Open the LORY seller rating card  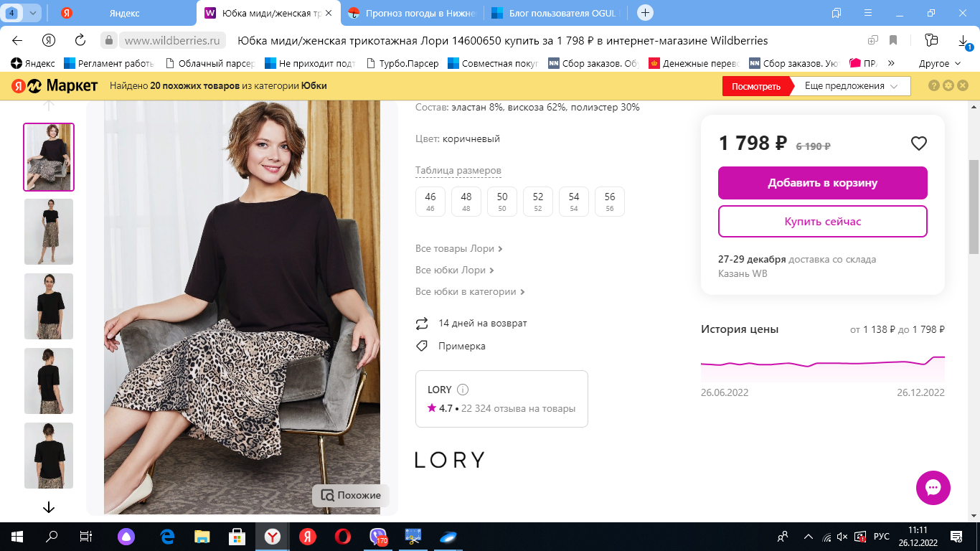coord(501,399)
